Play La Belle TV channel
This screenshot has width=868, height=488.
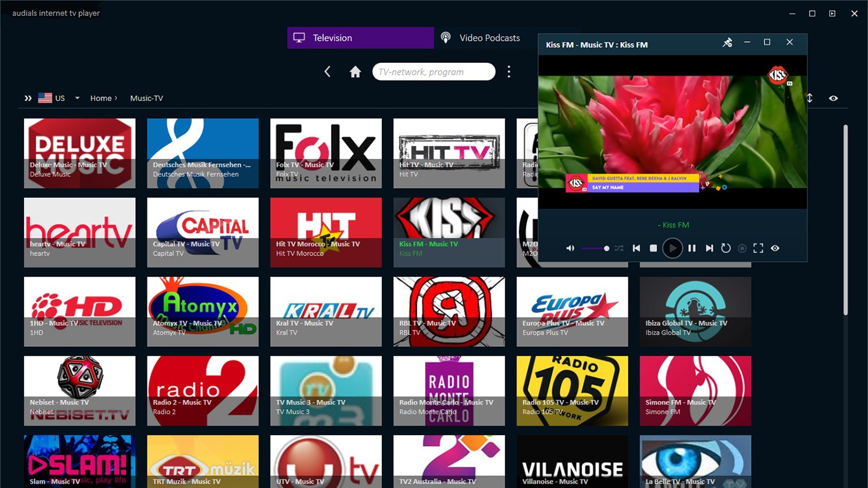pos(696,462)
